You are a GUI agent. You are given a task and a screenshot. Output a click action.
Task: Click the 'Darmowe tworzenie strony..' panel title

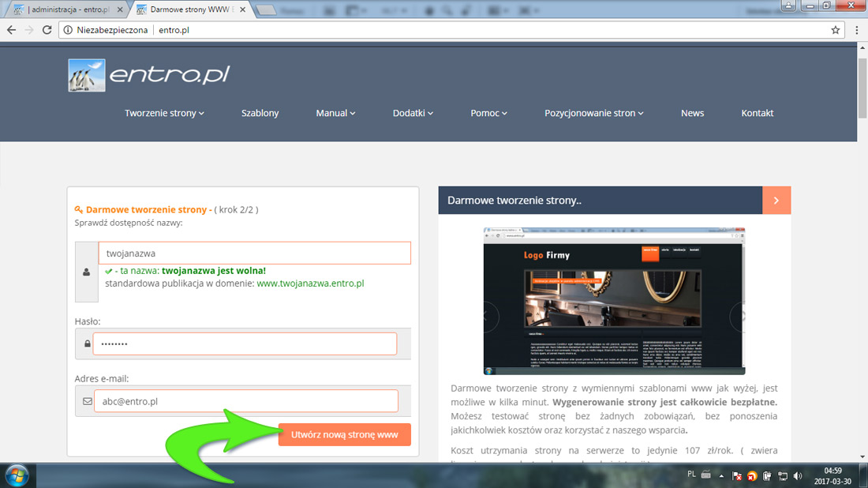[x=514, y=201]
